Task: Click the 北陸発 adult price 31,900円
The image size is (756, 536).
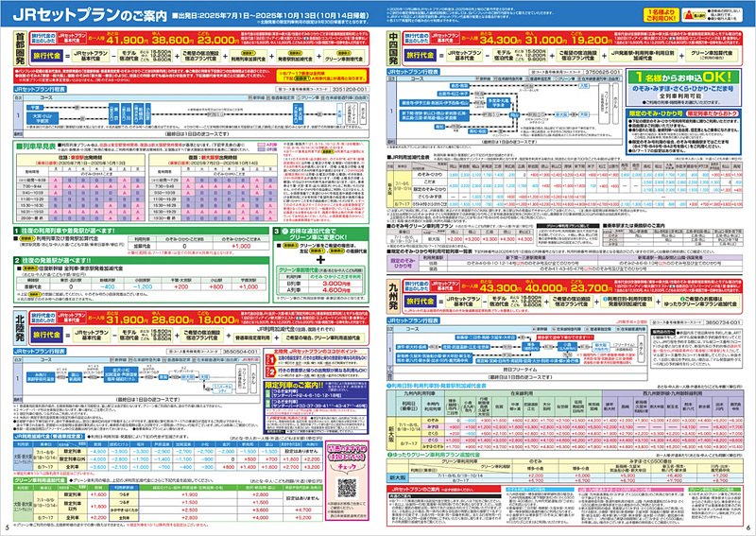Action: (x=128, y=320)
